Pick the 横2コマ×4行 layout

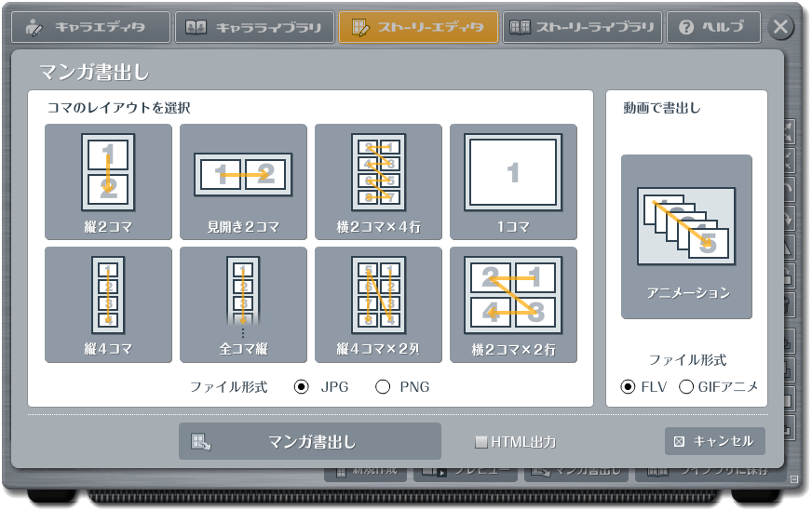coord(379,181)
